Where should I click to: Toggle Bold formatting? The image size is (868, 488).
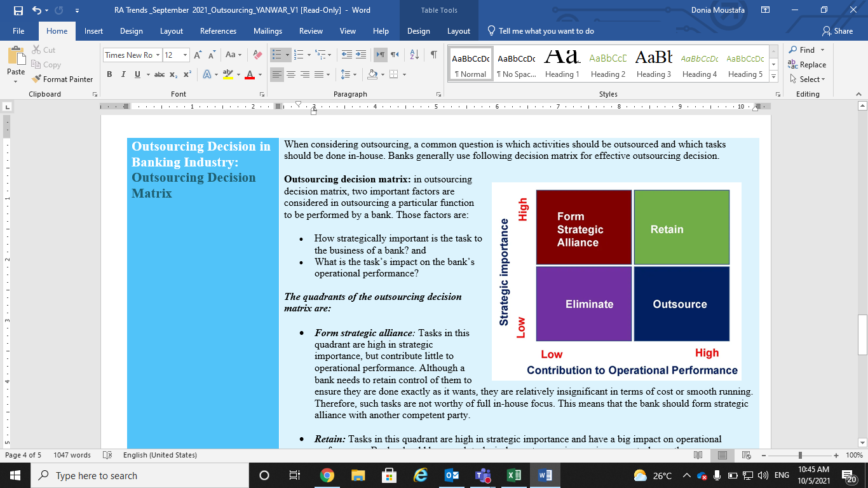tap(109, 74)
